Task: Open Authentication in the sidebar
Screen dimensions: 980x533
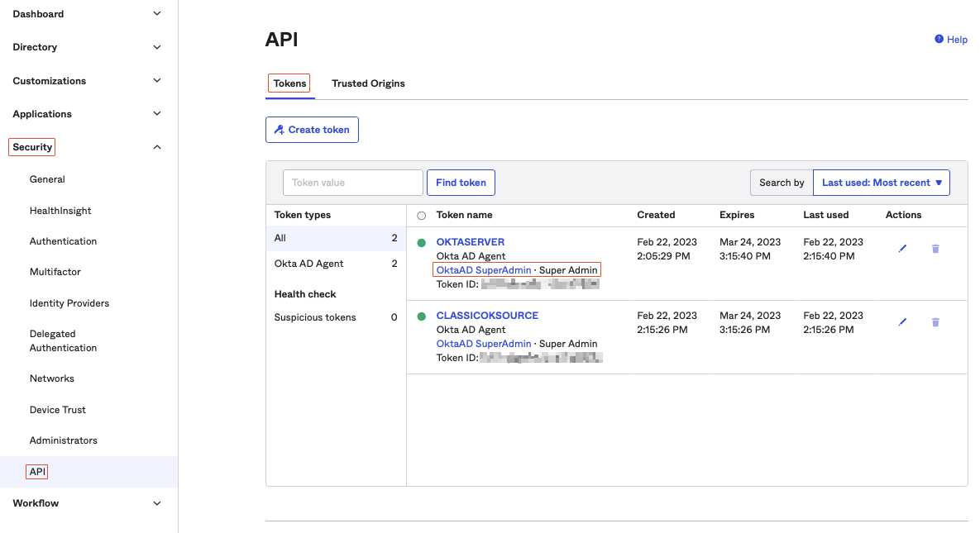Action: [x=63, y=241]
